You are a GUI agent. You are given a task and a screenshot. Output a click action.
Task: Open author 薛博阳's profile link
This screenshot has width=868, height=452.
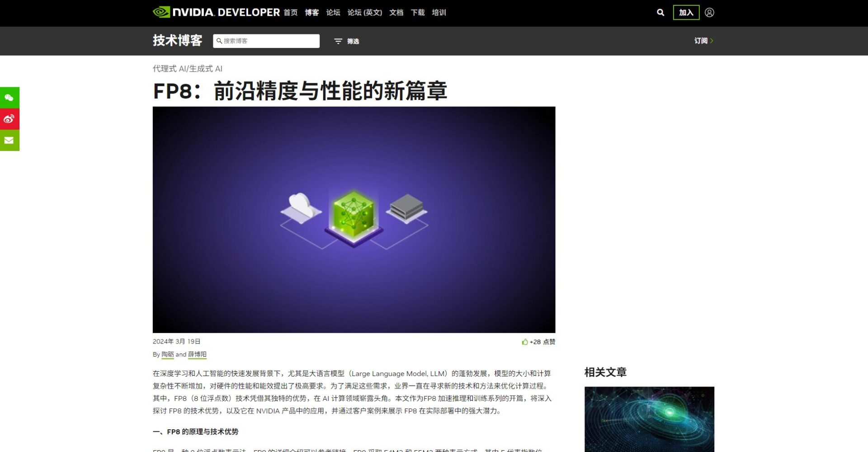197,354
